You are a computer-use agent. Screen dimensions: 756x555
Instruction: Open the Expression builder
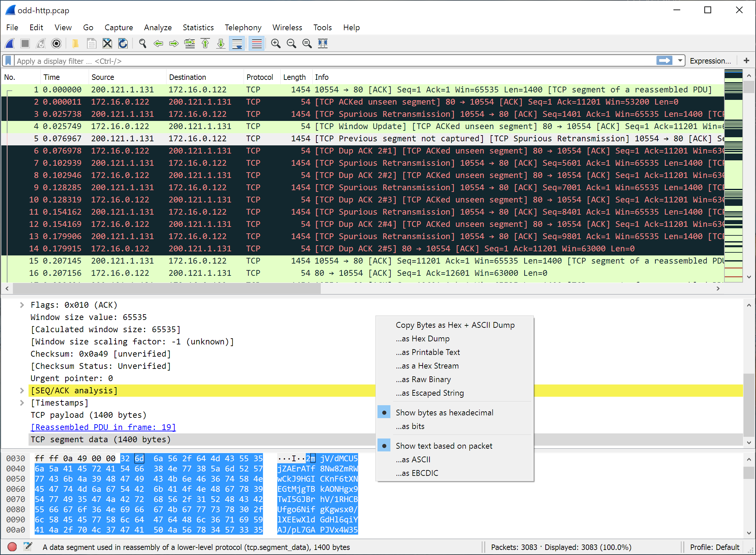710,61
